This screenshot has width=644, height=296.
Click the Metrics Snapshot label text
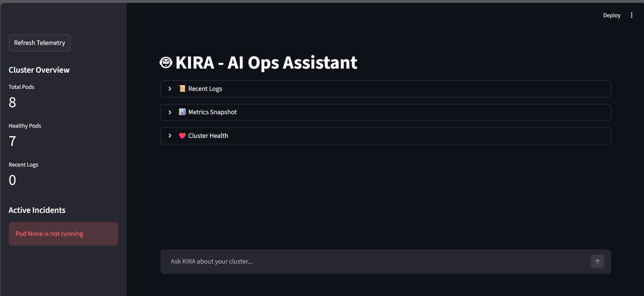(212, 112)
